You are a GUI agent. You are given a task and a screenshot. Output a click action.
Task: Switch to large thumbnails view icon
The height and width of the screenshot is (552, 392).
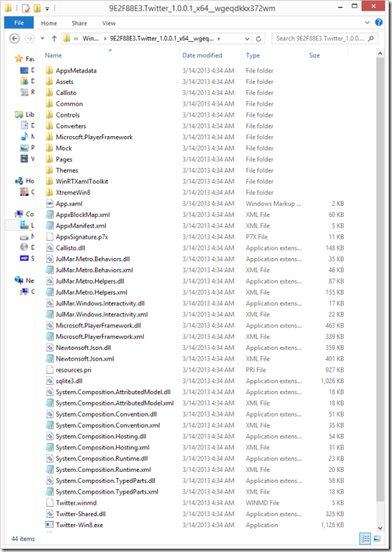click(376, 538)
